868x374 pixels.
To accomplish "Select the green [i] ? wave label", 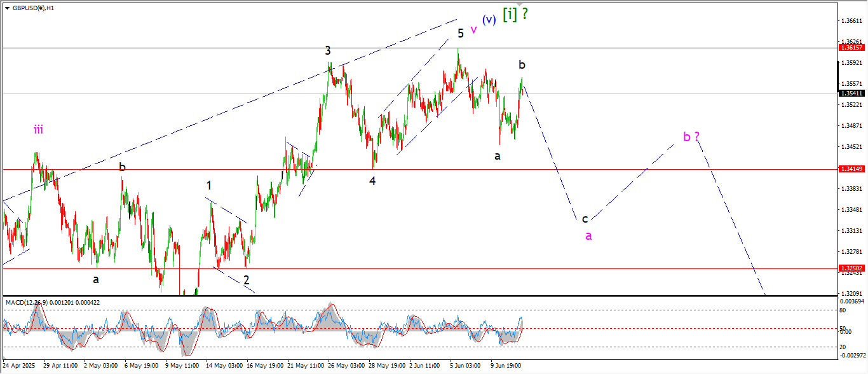I will point(515,15).
